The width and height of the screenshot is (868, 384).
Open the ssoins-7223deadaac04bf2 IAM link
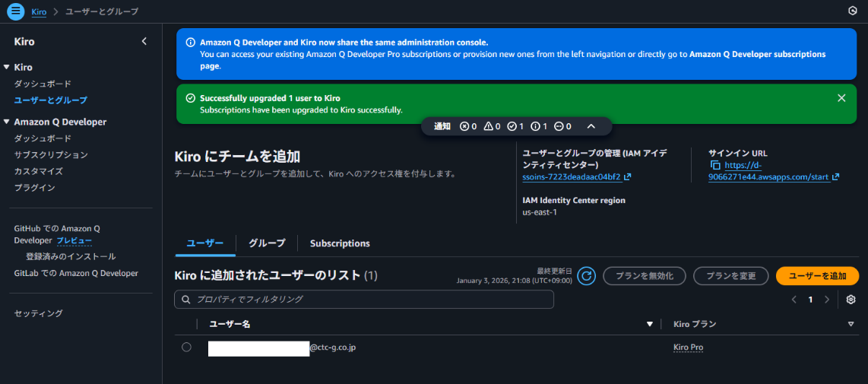pos(576,177)
